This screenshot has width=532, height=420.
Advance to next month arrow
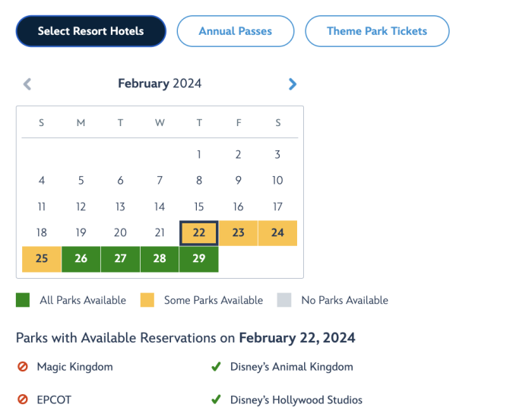293,84
